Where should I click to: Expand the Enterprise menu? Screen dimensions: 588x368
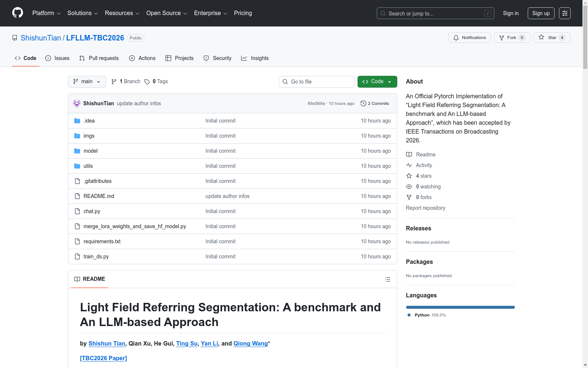(211, 13)
